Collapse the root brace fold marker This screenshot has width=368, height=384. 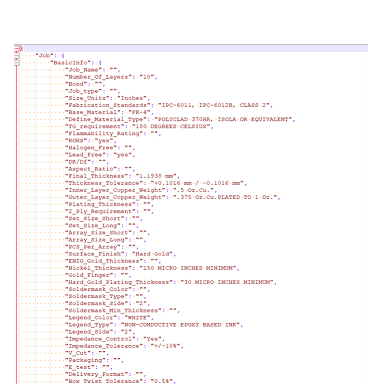pos(17,49)
